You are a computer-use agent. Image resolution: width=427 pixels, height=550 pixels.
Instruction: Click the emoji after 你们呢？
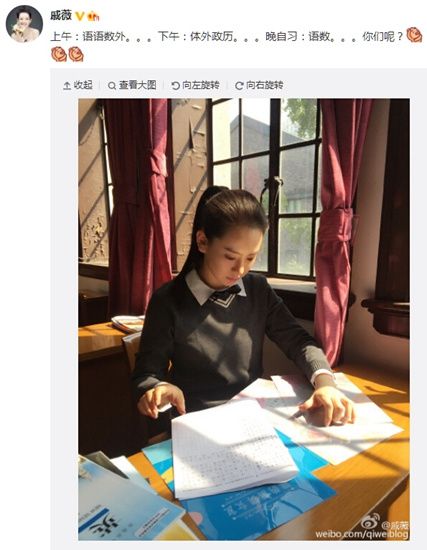(414, 35)
